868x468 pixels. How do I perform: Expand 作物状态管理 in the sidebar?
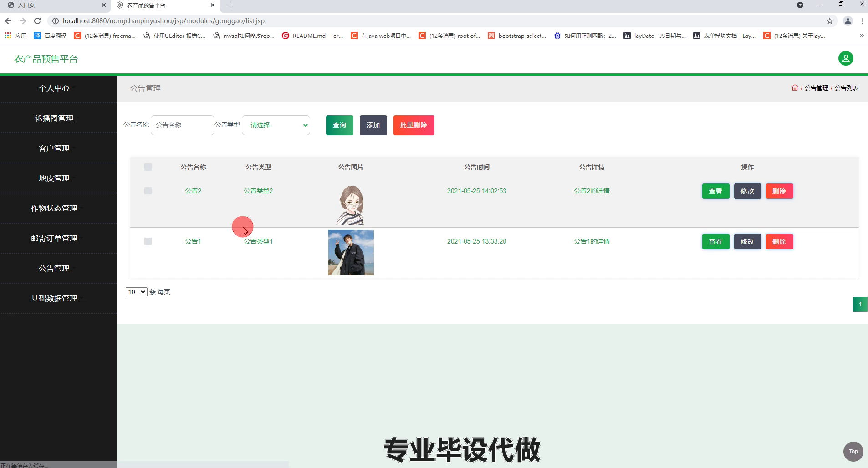click(x=54, y=209)
